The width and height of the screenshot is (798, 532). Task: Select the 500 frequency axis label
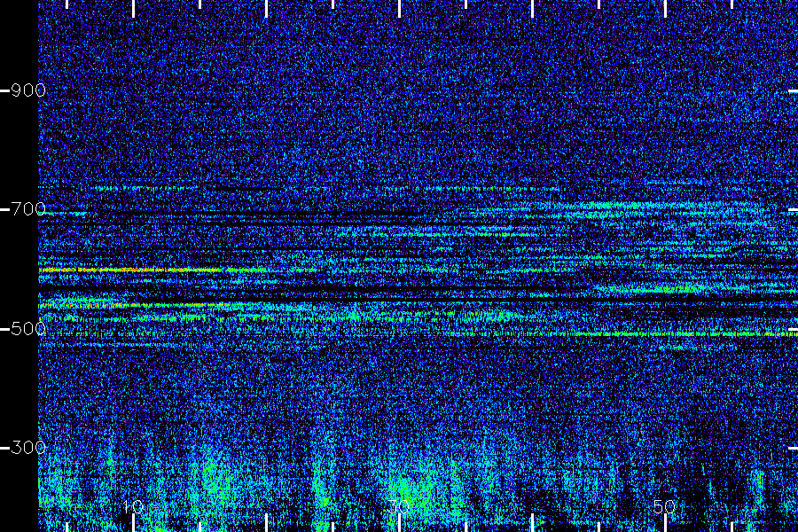pyautogui.click(x=28, y=329)
